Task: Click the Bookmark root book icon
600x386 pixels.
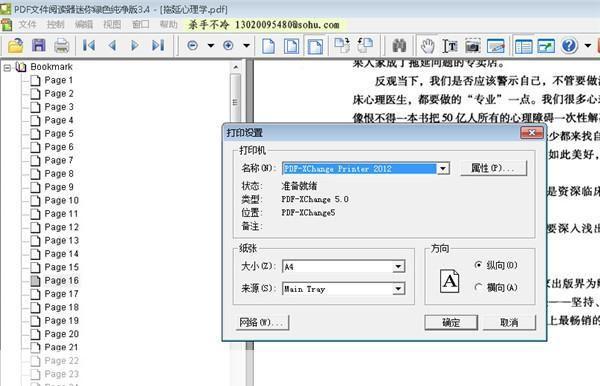Action: point(21,67)
